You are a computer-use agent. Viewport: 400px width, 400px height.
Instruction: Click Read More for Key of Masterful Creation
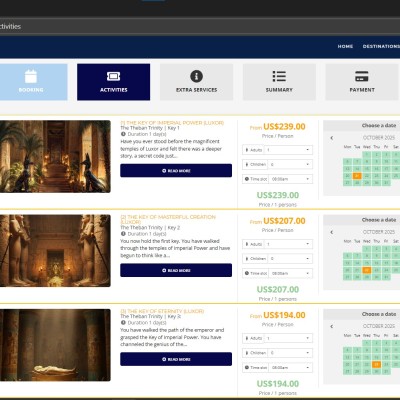coord(176,270)
